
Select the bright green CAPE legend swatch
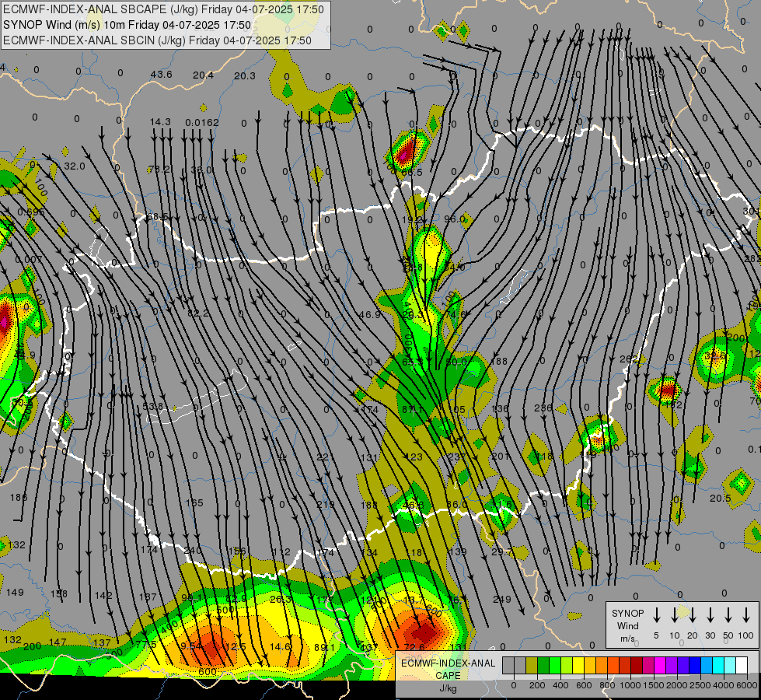coord(555,665)
